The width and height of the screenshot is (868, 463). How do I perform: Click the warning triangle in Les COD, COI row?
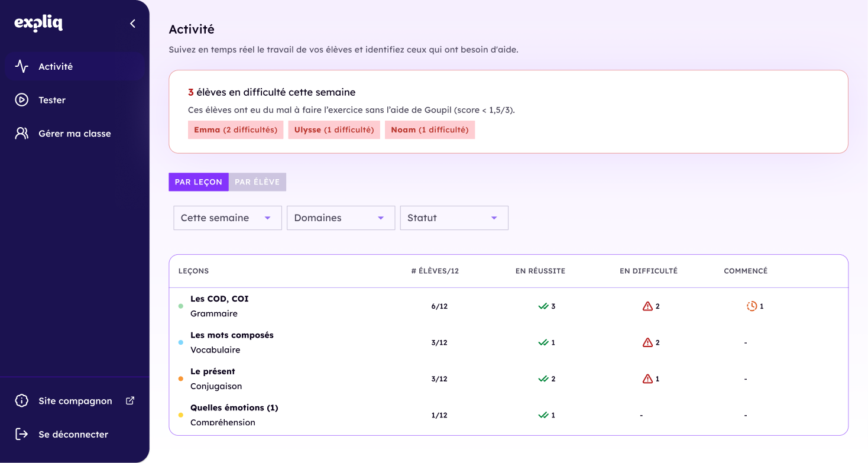[647, 306]
